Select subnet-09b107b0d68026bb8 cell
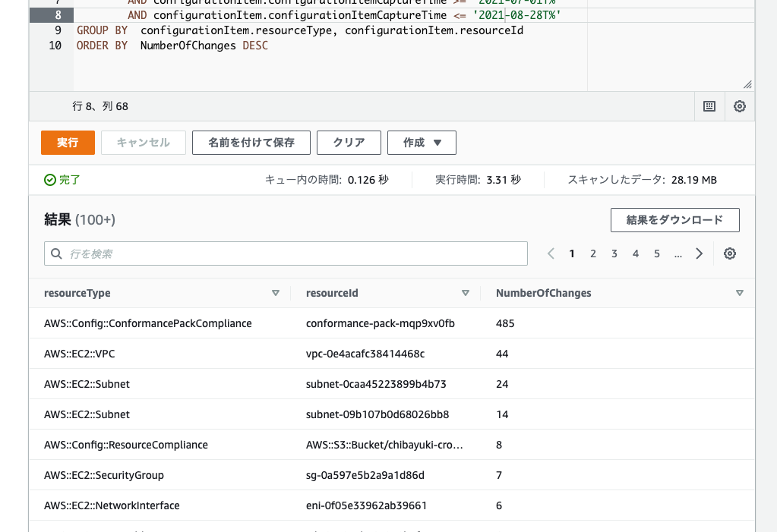Image resolution: width=777 pixels, height=532 pixels. 377,414
